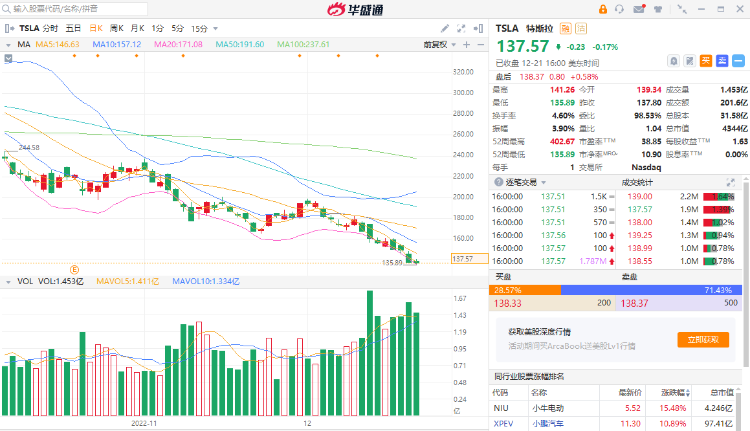Viewport: 750px width, 431px height.
Task: Sort by 最新价 column header
Action: click(x=629, y=393)
